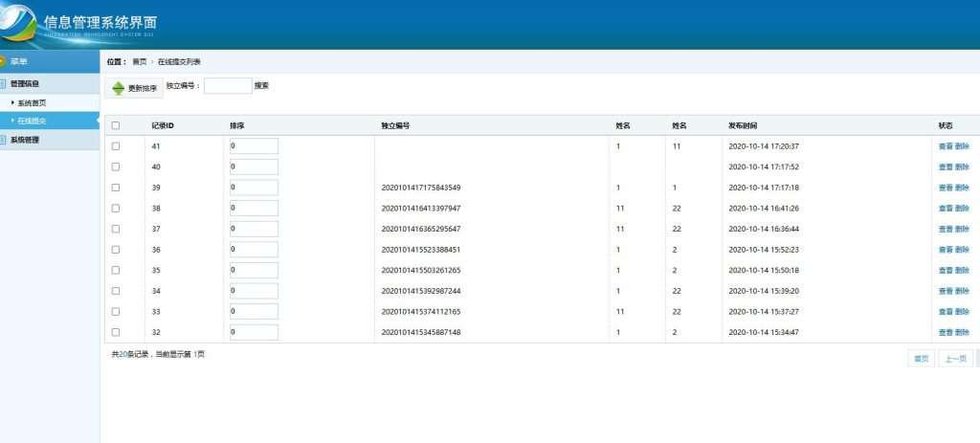Click the 排序 input for record 38
The image size is (980, 443).
[254, 208]
